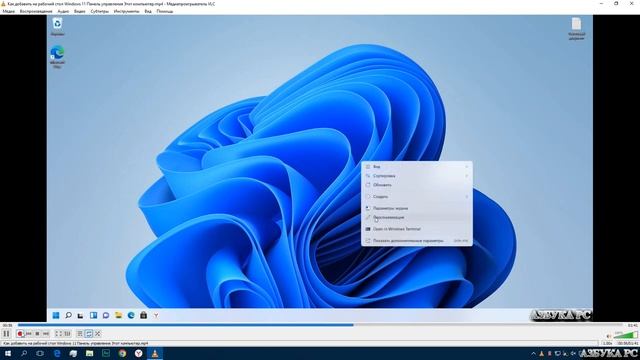This screenshot has height=360, width=640.
Task: Choose Open in Windows Terminal entry
Action: 417,229
